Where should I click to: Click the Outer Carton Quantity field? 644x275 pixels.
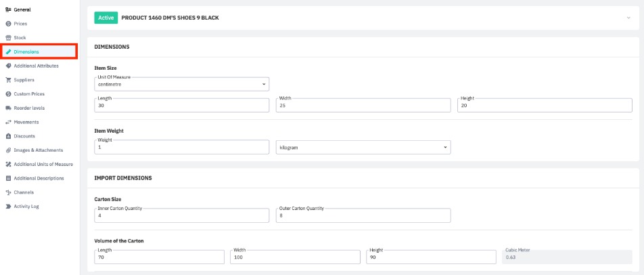(x=363, y=215)
